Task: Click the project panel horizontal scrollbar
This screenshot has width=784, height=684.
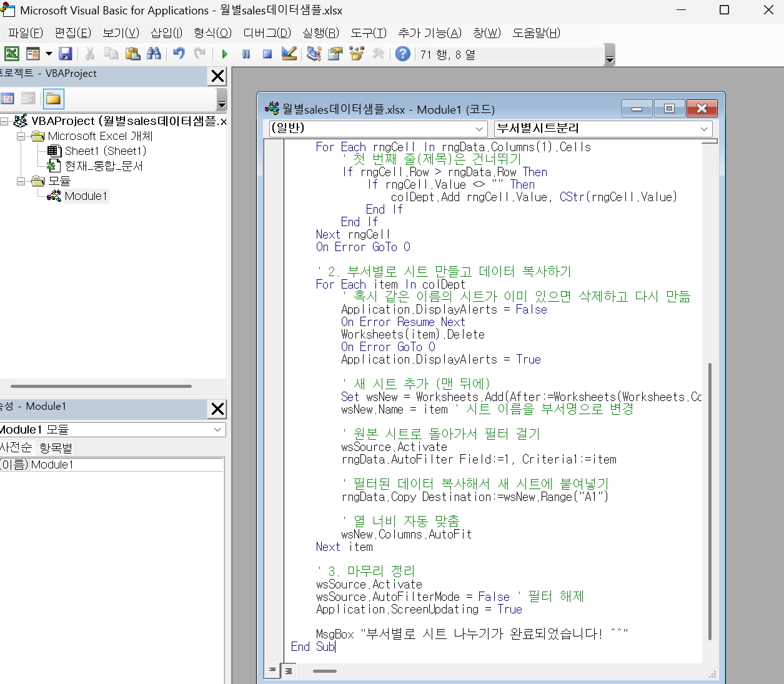Action: (x=101, y=386)
